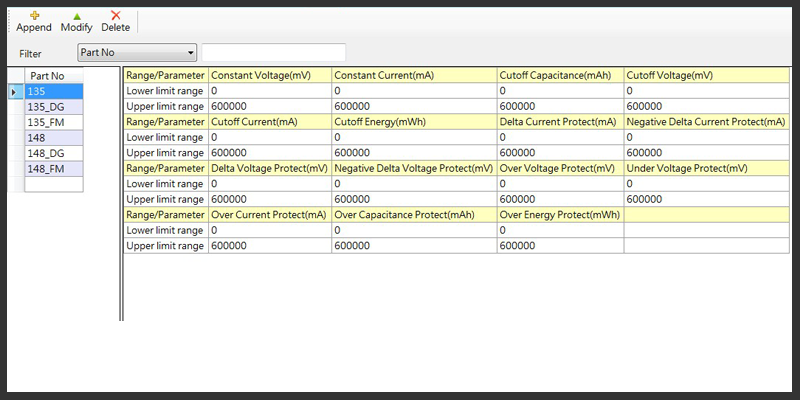Click the Over Current Protect(mA) cell
Viewport: 800px width, 400px height.
click(x=270, y=214)
